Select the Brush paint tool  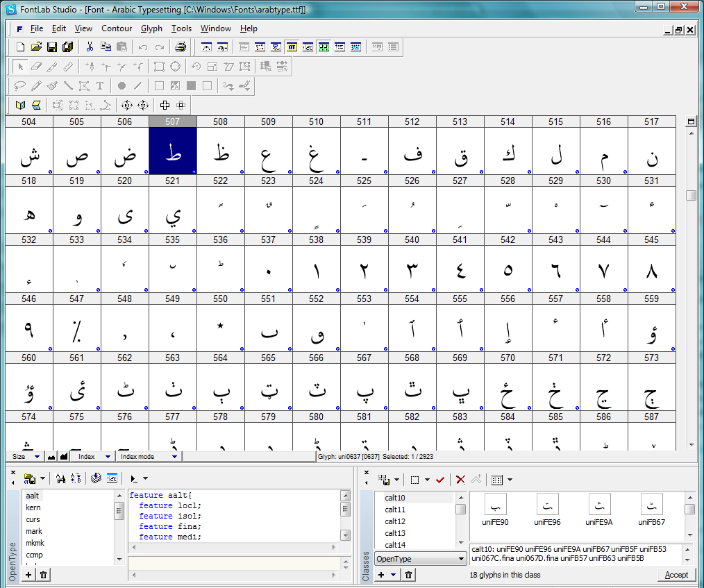(x=52, y=85)
